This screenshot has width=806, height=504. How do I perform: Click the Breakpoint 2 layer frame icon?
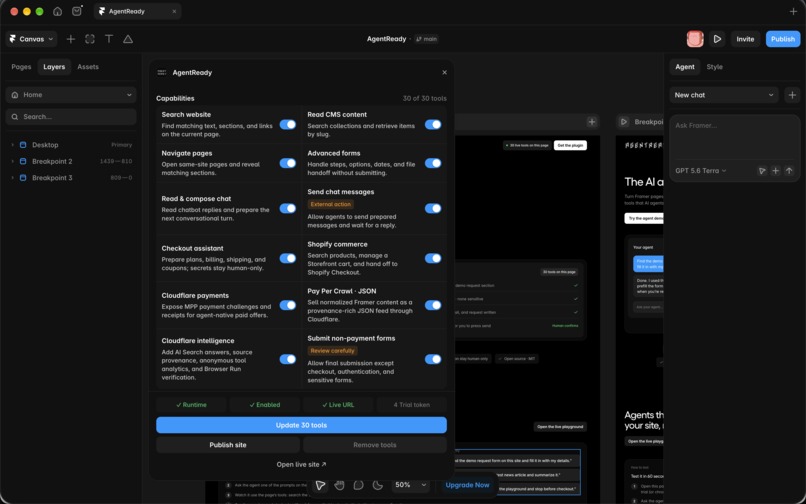(23, 161)
